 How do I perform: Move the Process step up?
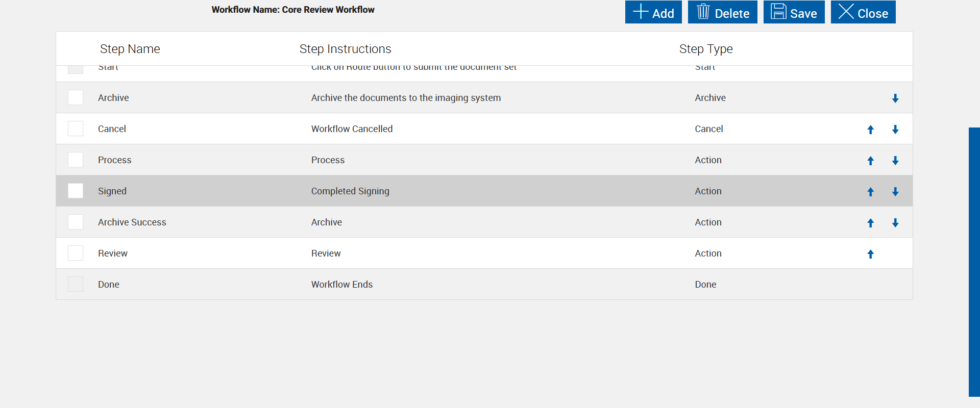[871, 161]
